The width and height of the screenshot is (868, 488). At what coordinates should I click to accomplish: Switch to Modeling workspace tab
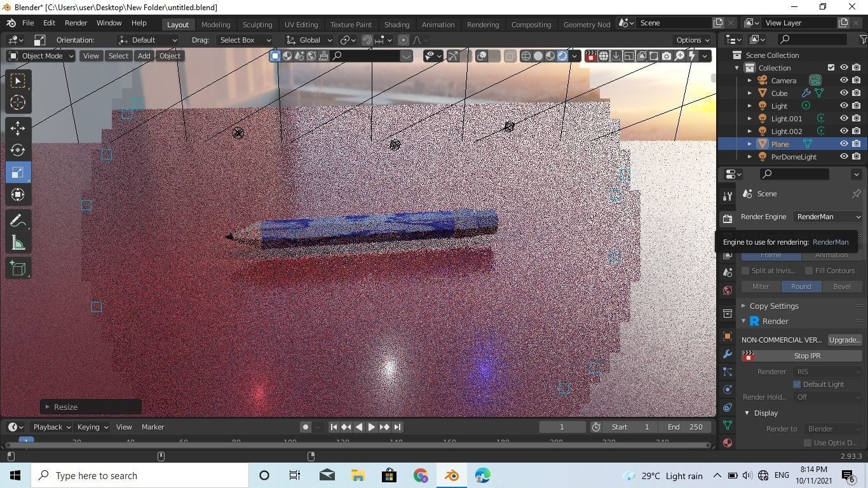pyautogui.click(x=215, y=24)
